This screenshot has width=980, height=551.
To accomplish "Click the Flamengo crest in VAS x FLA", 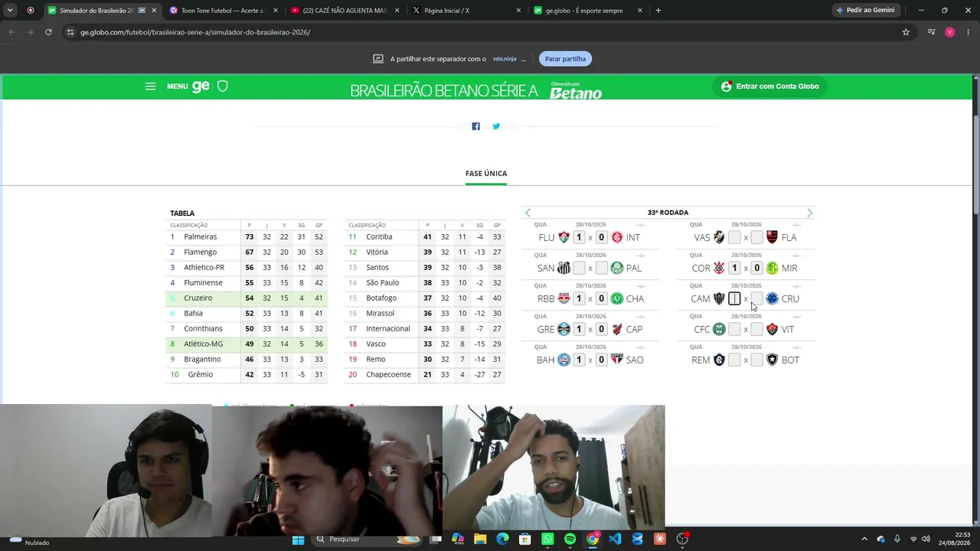I will click(x=772, y=237).
